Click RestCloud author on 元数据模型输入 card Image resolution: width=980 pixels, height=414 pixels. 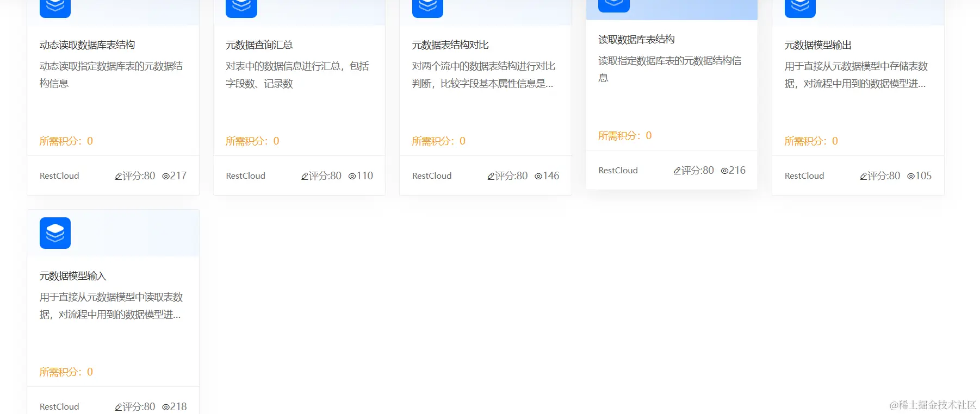59,407
